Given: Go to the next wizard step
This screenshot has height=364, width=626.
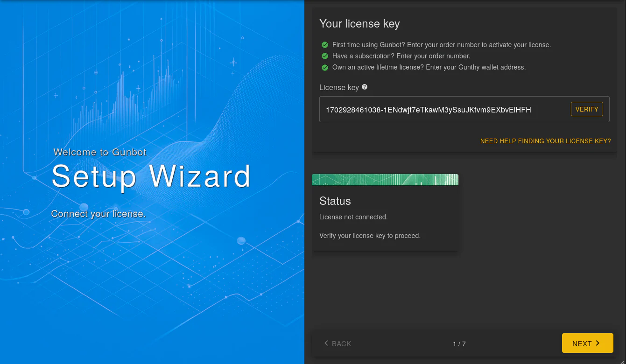Looking at the screenshot, I should [x=587, y=343].
